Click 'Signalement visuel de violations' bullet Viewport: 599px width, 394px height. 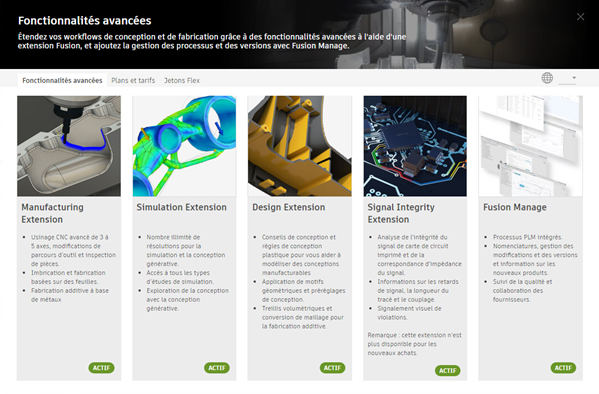[x=409, y=313]
